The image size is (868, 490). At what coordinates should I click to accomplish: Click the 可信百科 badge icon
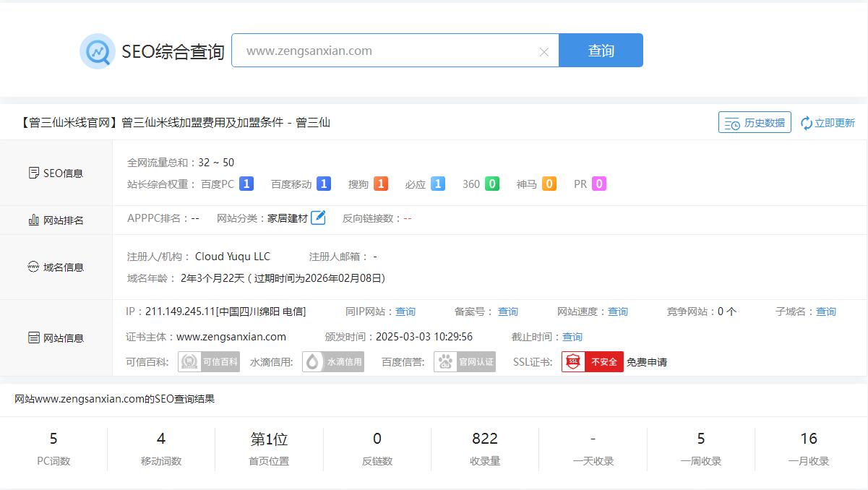[209, 362]
